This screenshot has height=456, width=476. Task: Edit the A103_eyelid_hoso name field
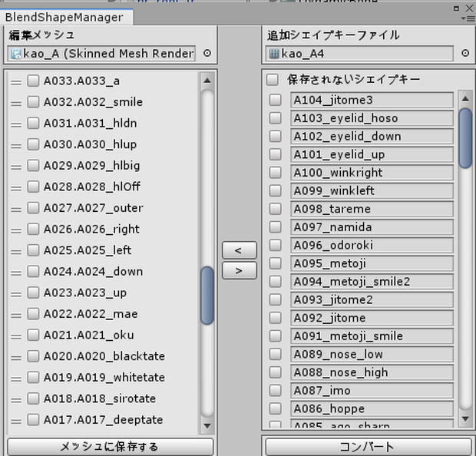[x=372, y=118]
